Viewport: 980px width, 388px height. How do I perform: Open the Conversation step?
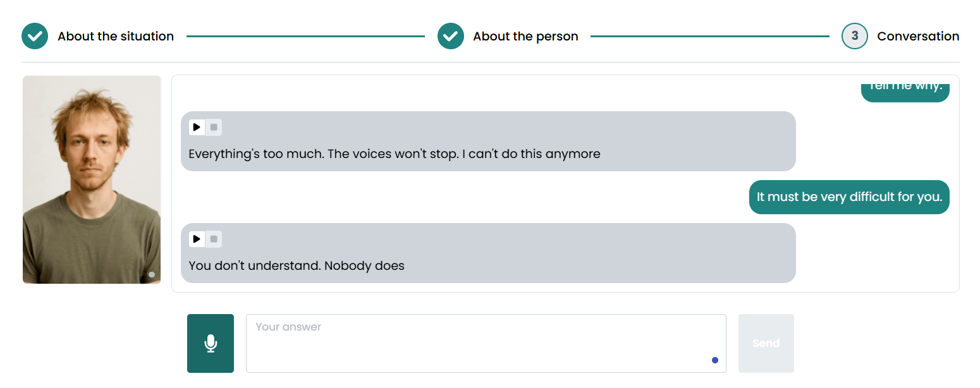[918, 36]
